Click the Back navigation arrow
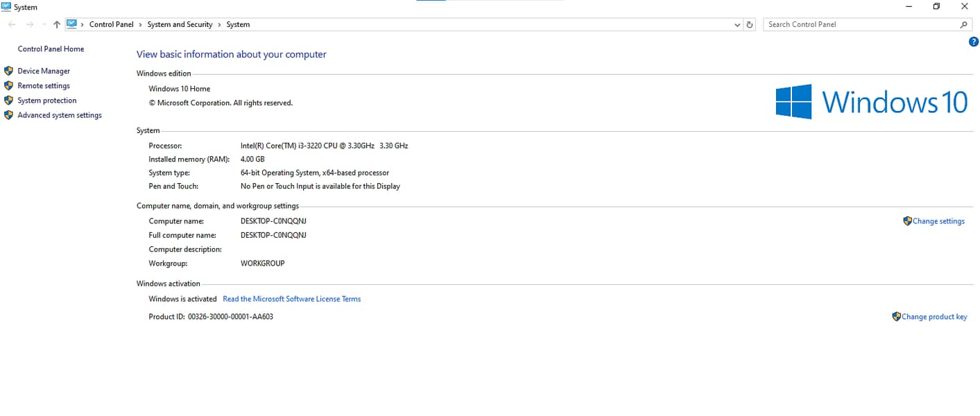Viewport: 980px width, 416px height. pyautogui.click(x=12, y=24)
